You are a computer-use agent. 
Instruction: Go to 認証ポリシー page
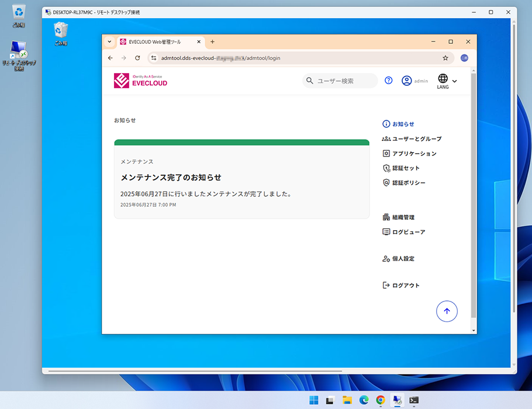point(408,183)
